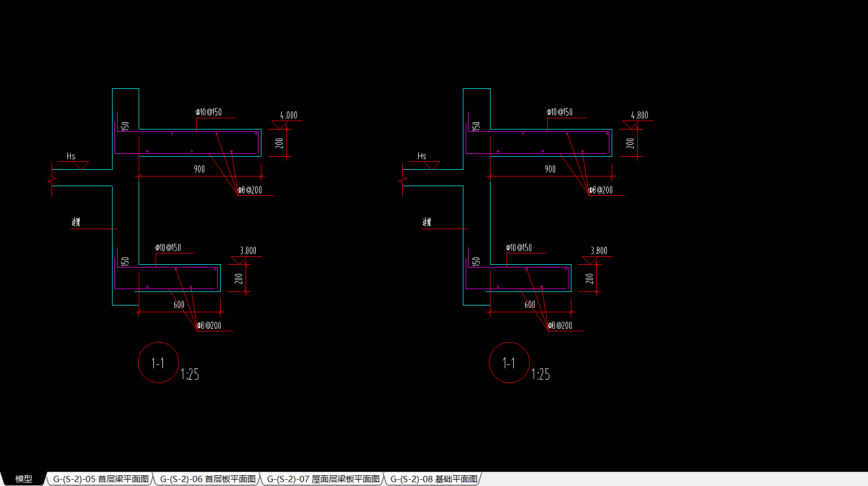Open the G-(S-2)-08 基础平面图 layout tab

434,479
